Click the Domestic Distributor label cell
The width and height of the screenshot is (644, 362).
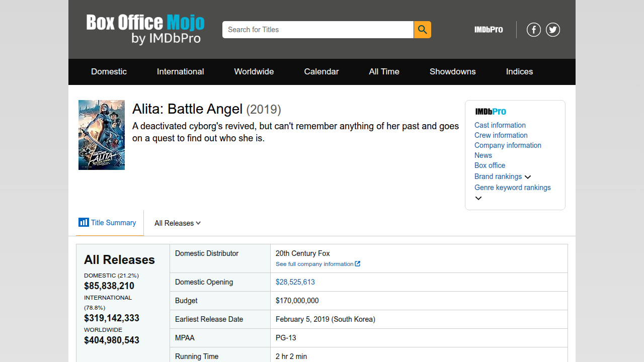220,258
